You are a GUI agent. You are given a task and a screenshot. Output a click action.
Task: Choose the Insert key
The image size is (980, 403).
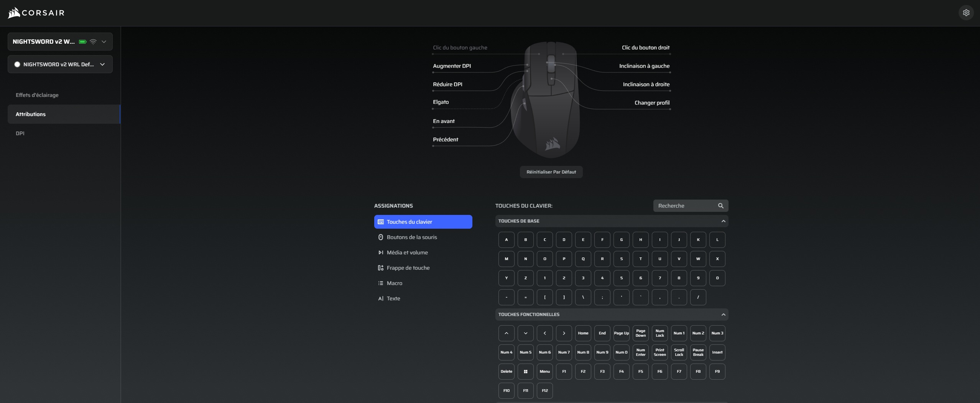coord(717,352)
